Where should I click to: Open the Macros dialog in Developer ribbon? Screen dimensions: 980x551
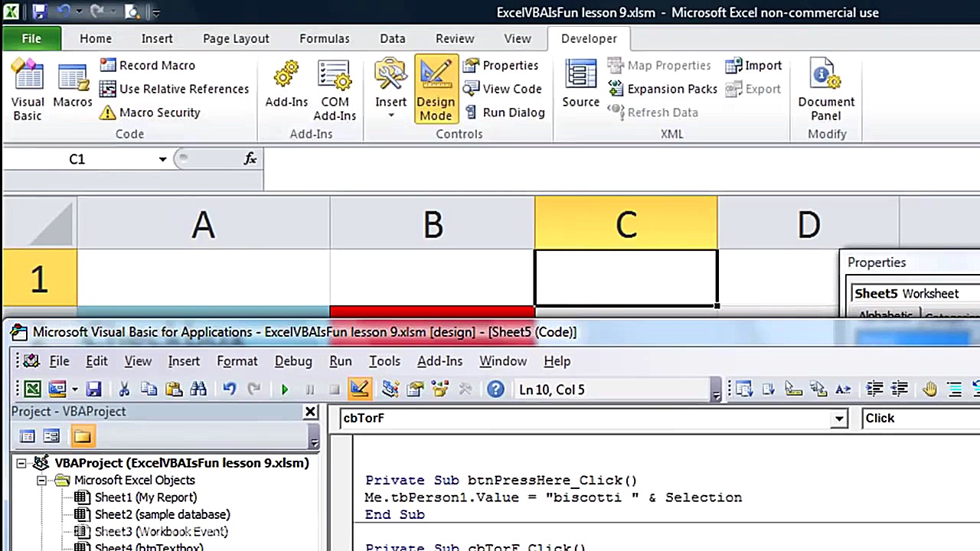pyautogui.click(x=73, y=86)
